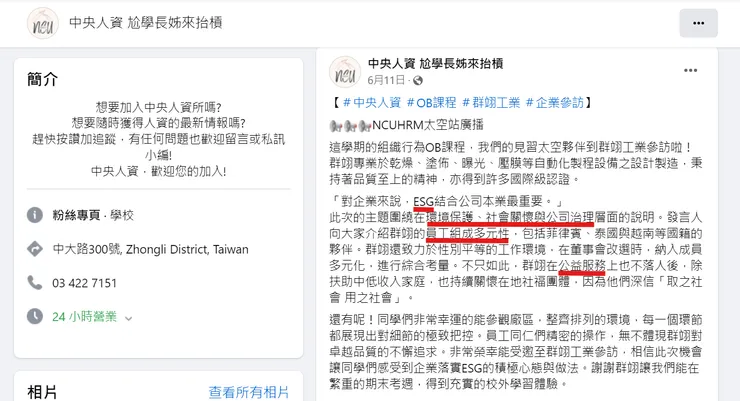Click the NCU page logo in header
Viewport: 740px width, 401px height.
43,23
